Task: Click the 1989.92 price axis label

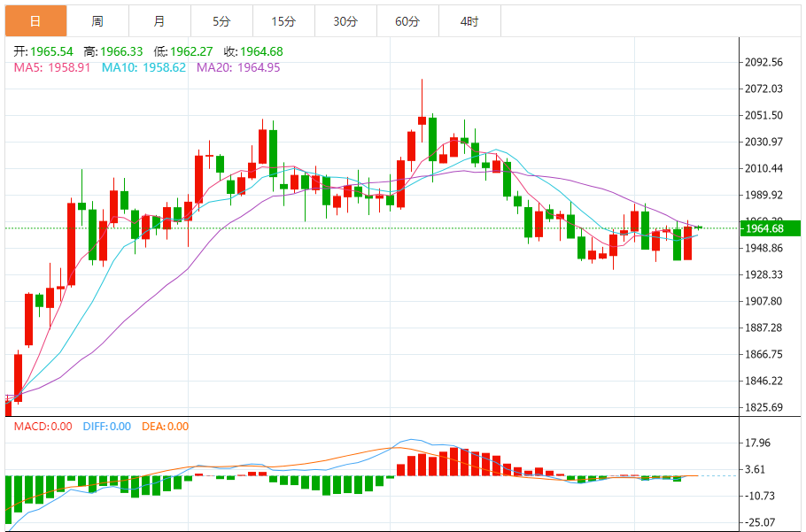Action: (763, 195)
